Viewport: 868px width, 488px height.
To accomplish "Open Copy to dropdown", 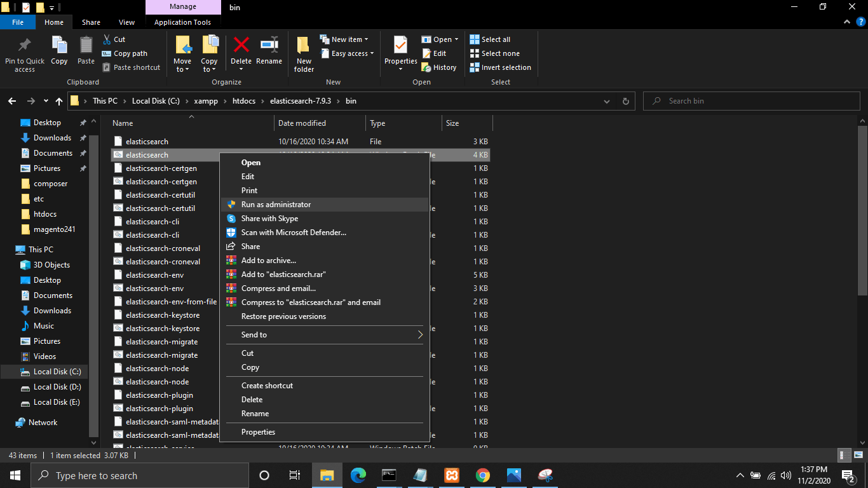I will tap(209, 65).
